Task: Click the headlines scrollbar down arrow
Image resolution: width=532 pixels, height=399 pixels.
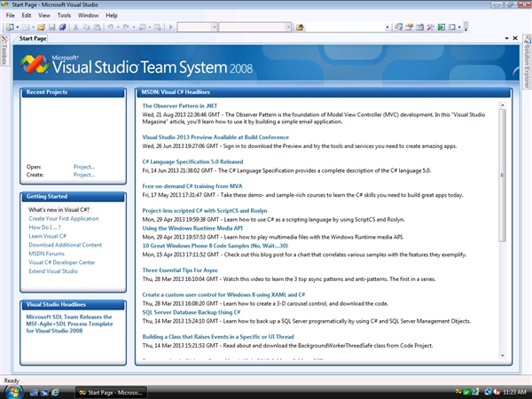Action: click(x=503, y=356)
